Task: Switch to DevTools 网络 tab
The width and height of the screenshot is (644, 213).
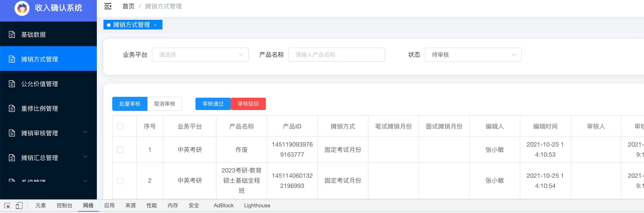Action: (x=88, y=206)
